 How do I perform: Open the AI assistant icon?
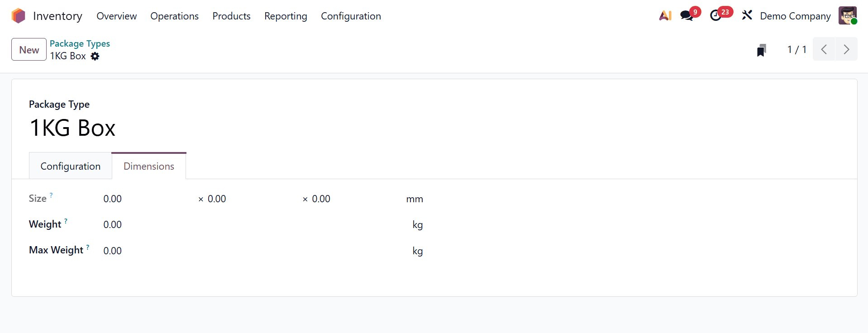[x=664, y=15]
